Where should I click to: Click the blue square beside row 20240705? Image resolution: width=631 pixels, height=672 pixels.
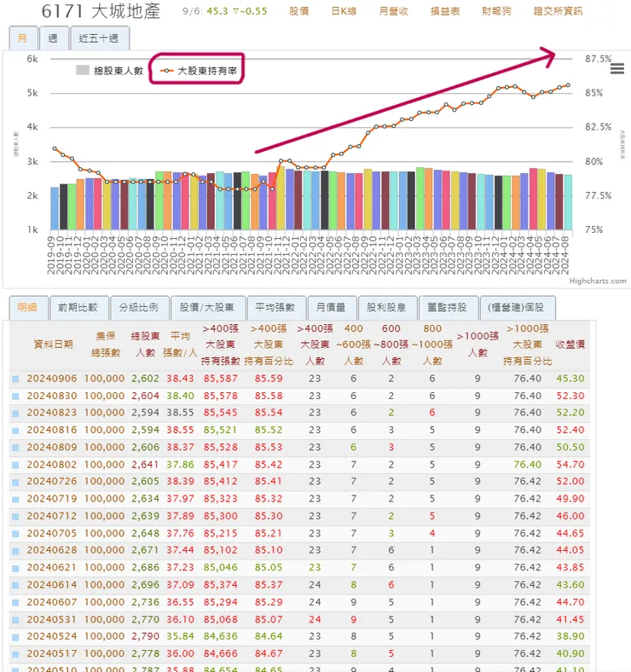[x=16, y=534]
